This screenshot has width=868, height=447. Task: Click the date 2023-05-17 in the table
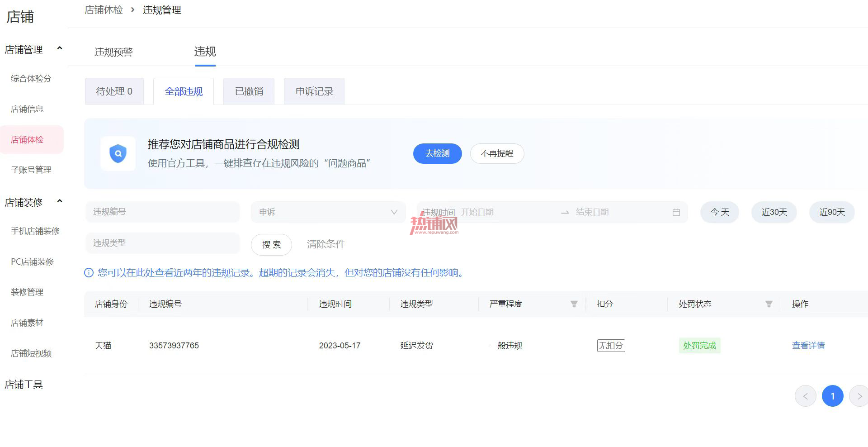[x=340, y=346]
